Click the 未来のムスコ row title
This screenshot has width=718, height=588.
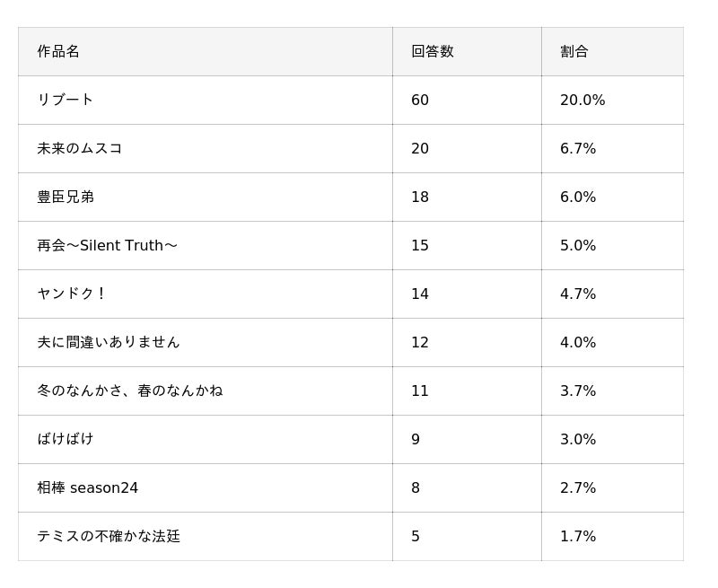pos(79,148)
